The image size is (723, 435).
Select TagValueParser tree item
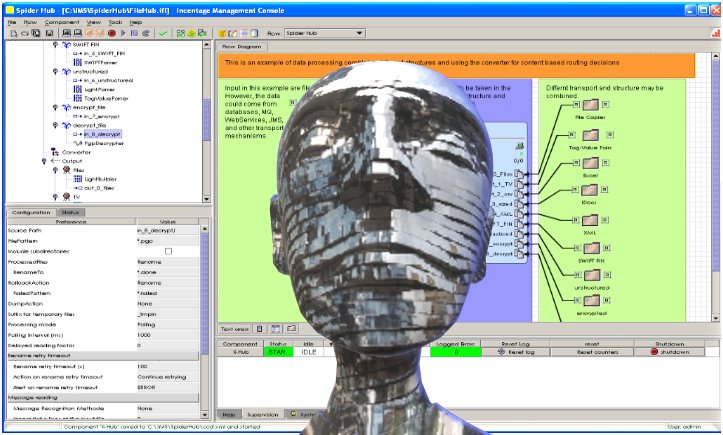point(106,99)
